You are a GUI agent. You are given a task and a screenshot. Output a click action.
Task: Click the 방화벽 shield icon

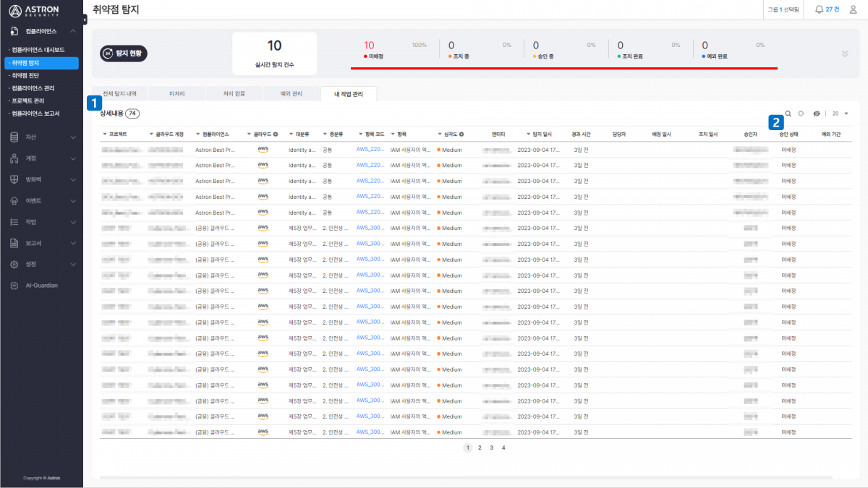[x=14, y=179]
